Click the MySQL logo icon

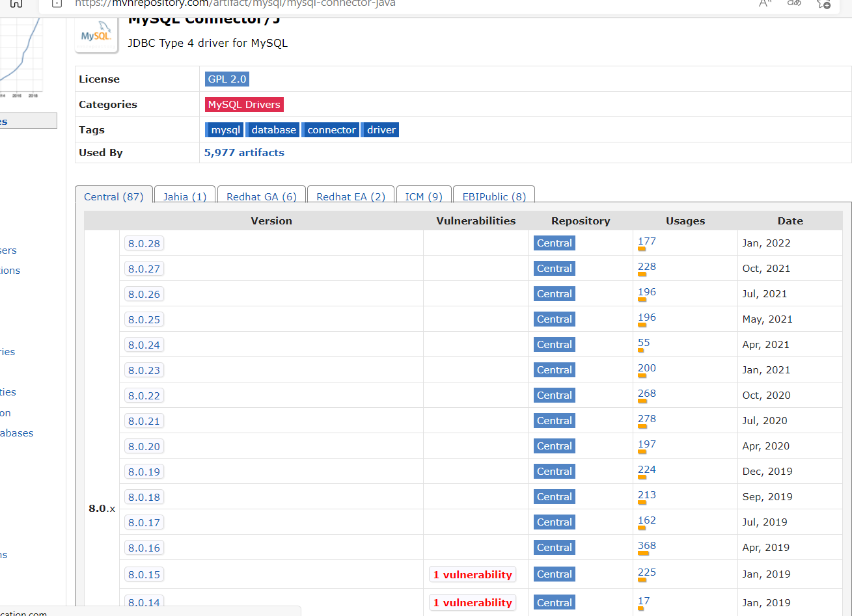point(96,35)
